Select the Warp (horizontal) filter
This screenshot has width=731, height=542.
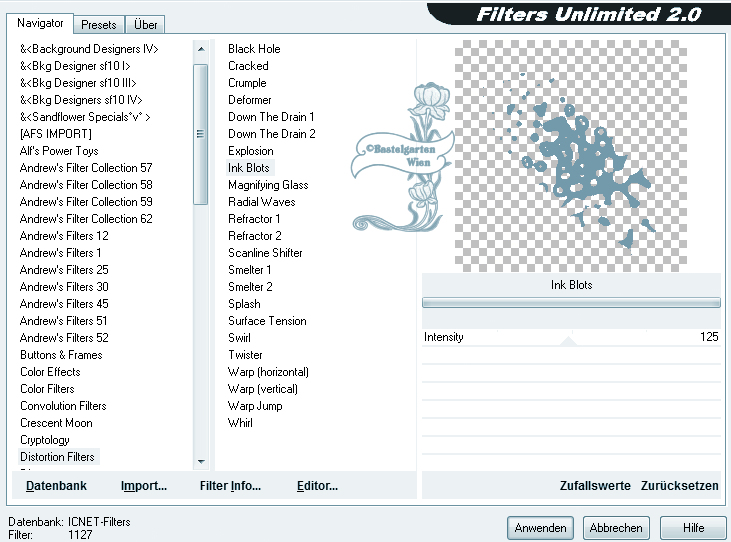tap(268, 372)
